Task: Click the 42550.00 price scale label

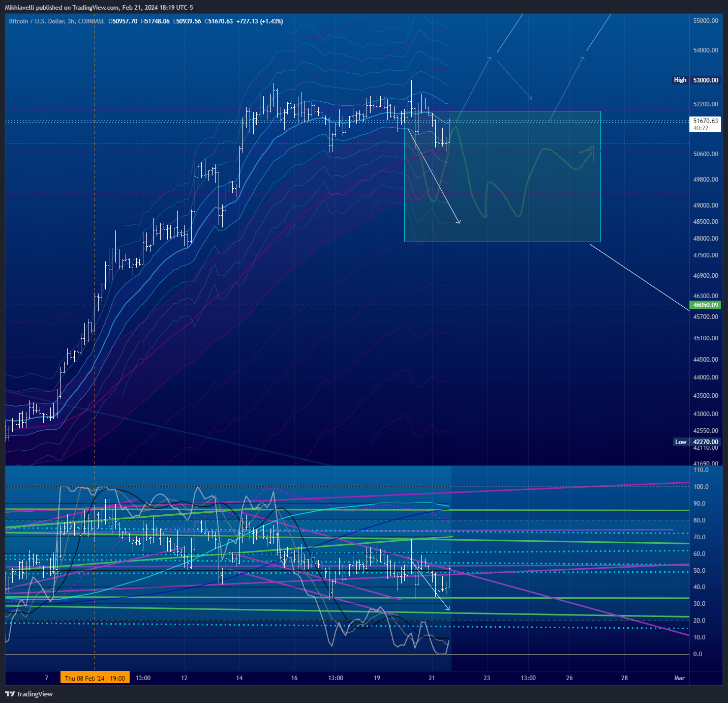Action: pyautogui.click(x=706, y=431)
